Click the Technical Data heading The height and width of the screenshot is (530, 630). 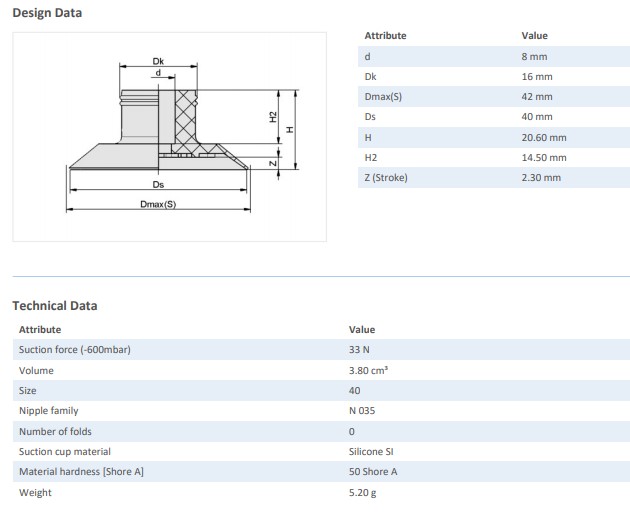(x=55, y=305)
